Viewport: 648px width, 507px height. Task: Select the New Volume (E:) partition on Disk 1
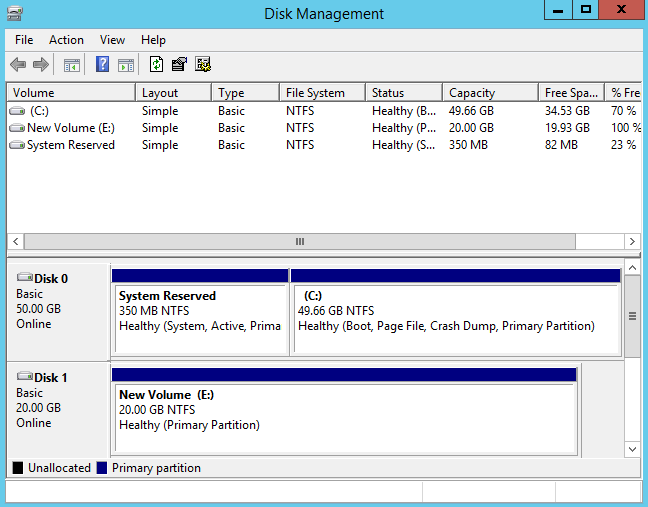click(x=344, y=416)
